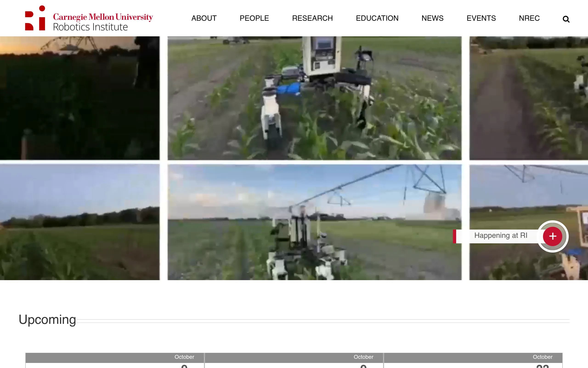
Task: Click the Happening at RI label
Action: pos(500,236)
